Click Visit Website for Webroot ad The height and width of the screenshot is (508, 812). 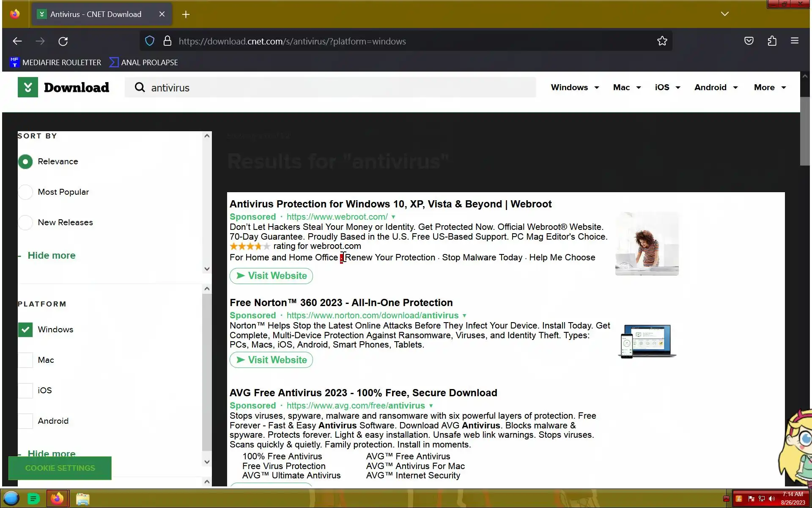click(x=271, y=276)
